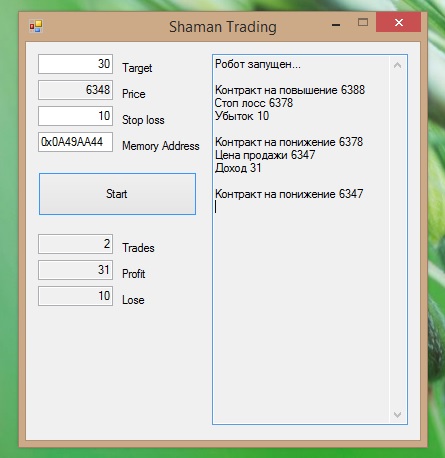Focus the Stop loss input field
This screenshot has width=445, height=458.
(76, 116)
